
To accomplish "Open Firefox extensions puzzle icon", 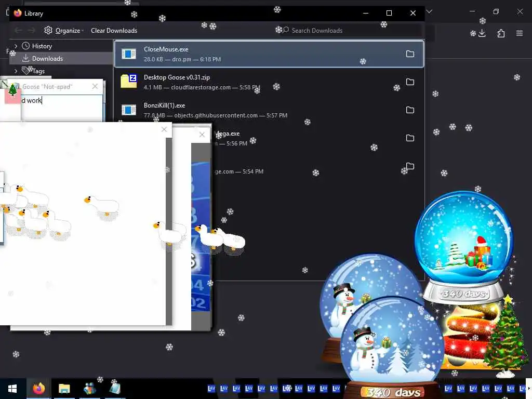I will point(501,33).
